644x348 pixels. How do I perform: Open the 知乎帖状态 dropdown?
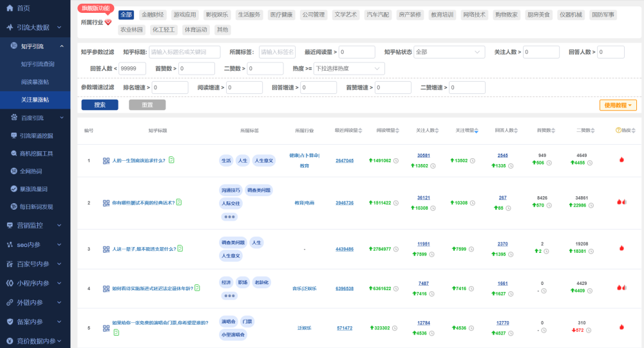(x=450, y=52)
